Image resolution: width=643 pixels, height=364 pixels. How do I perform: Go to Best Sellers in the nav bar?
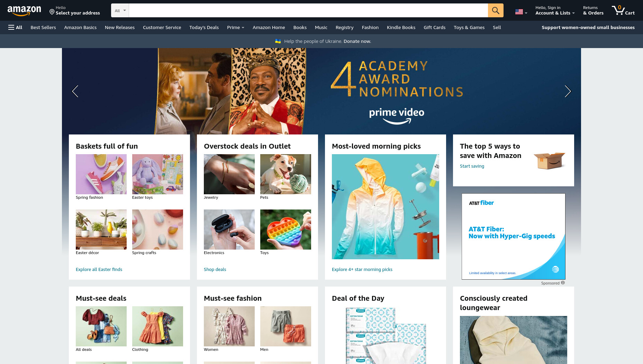tap(43, 27)
